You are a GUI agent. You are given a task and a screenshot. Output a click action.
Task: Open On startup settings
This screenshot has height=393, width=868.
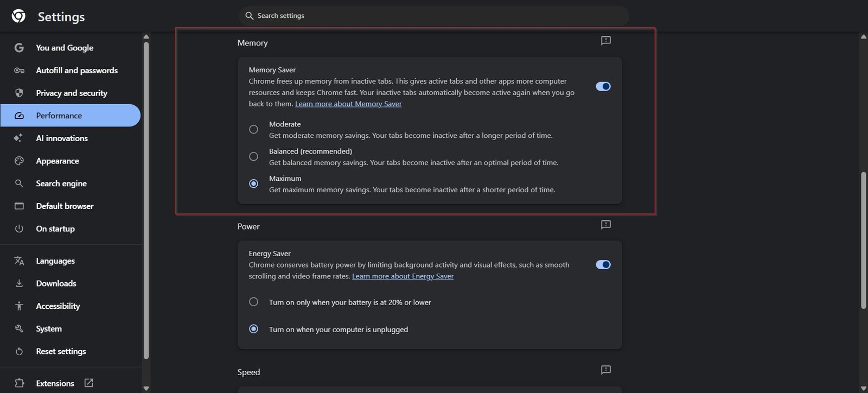pos(71,229)
